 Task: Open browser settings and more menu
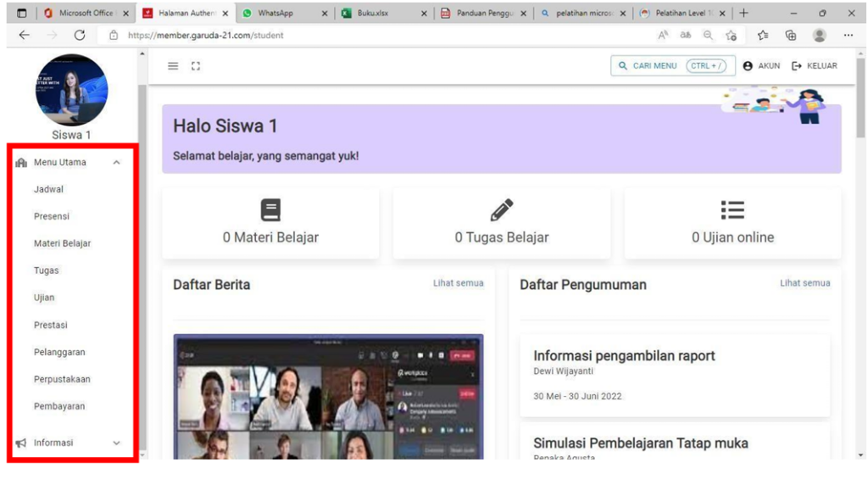point(848,35)
